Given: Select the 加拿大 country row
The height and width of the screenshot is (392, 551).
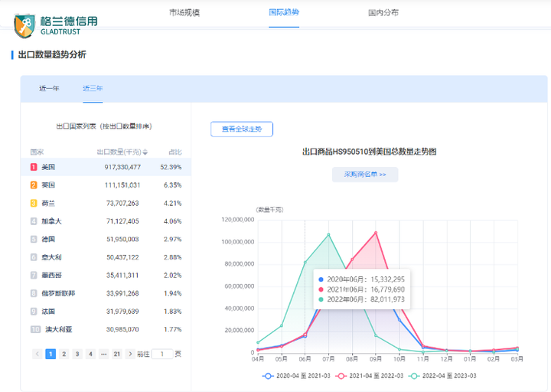Looking at the screenshot, I should 106,221.
